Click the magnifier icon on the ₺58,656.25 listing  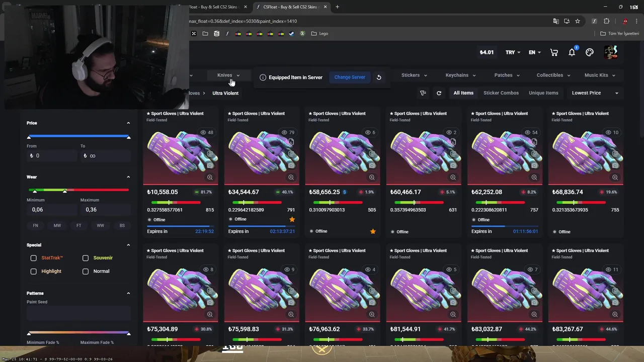[372, 177]
